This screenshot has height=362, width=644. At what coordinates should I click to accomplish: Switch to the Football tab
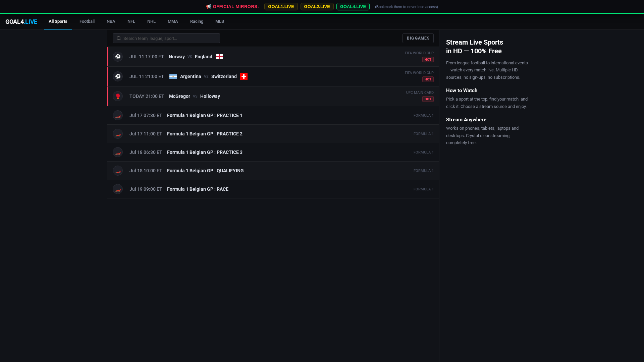coord(87,21)
